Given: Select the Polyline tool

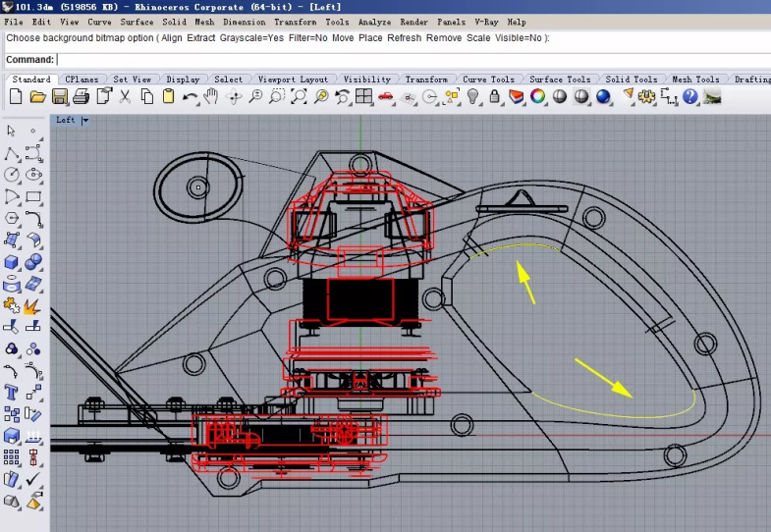Looking at the screenshot, I should click(x=12, y=153).
